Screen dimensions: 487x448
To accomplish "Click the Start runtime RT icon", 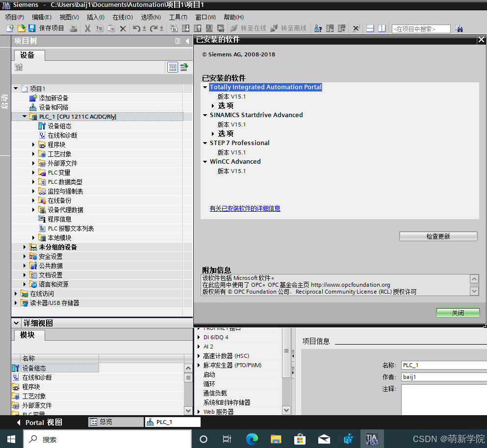I will pyautogui.click(x=221, y=28).
